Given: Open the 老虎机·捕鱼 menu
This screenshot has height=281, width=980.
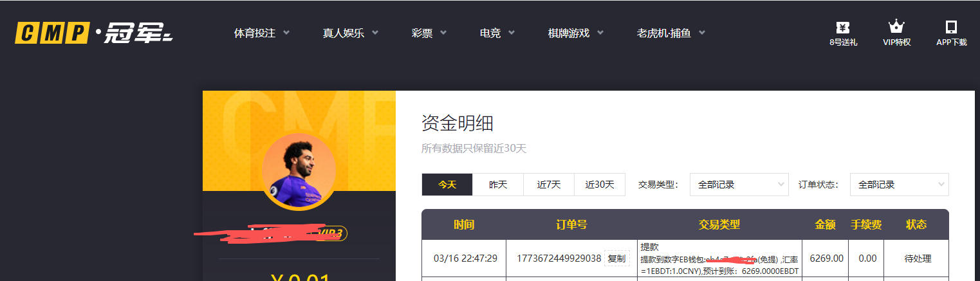Looking at the screenshot, I should 670,33.
